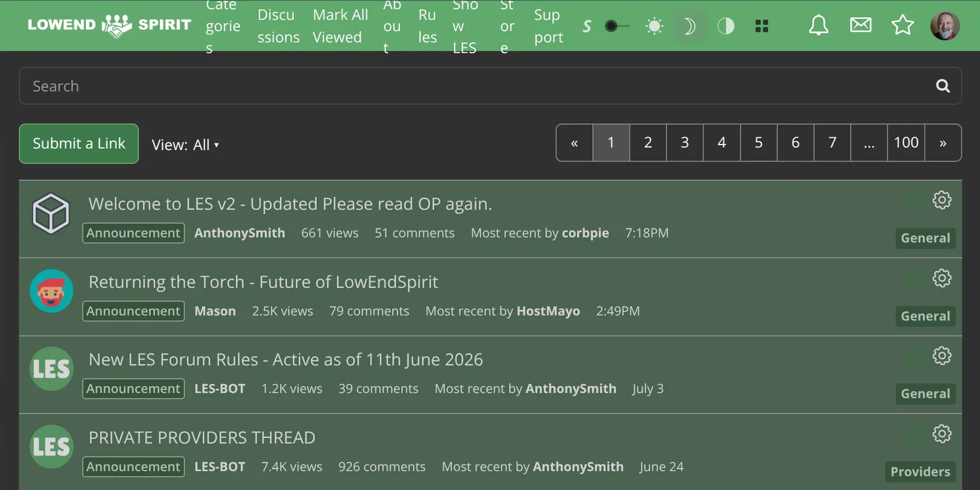Click Show LES menu item
Image resolution: width=980 pixels, height=490 pixels.
pyautogui.click(x=465, y=26)
